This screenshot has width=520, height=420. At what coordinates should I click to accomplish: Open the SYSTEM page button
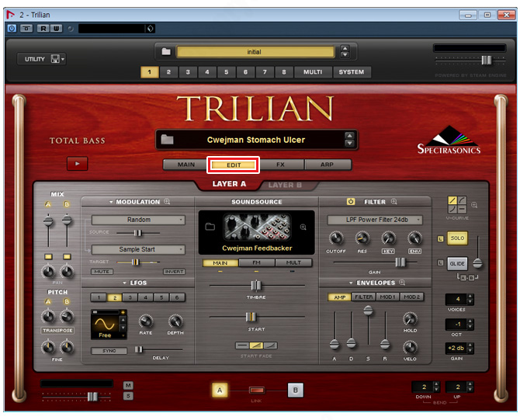pyautogui.click(x=352, y=71)
